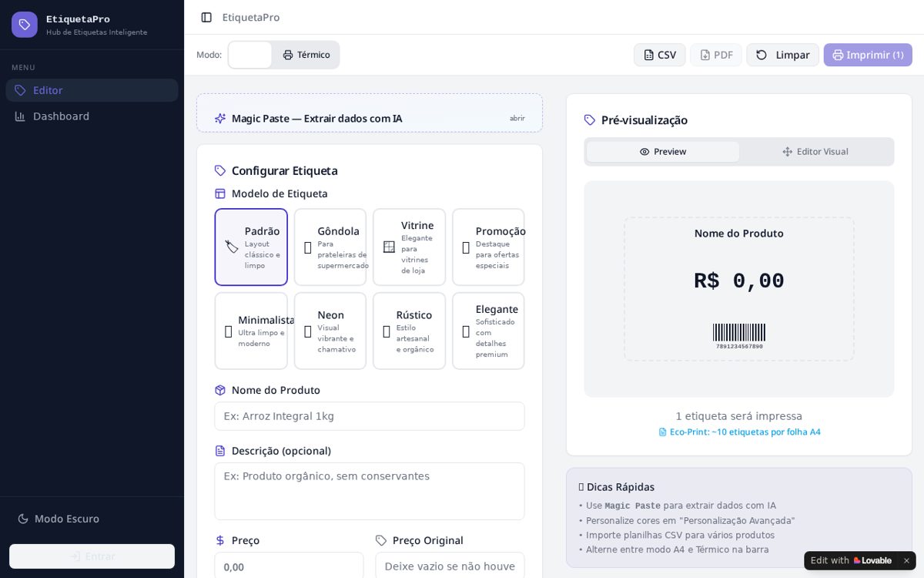This screenshot has width=924, height=578.
Task: Open the Dashboard chart icon item
Action: (20, 116)
